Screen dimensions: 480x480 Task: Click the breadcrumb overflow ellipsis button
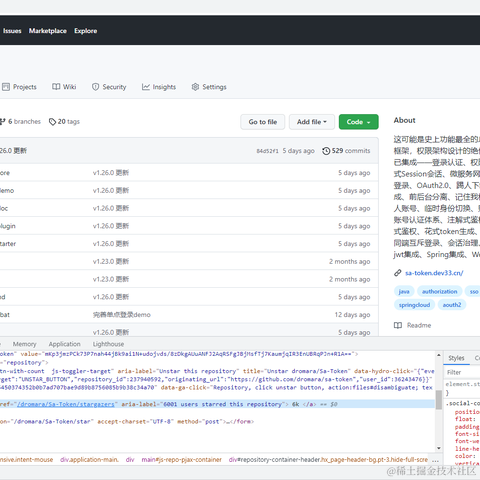coord(435,460)
